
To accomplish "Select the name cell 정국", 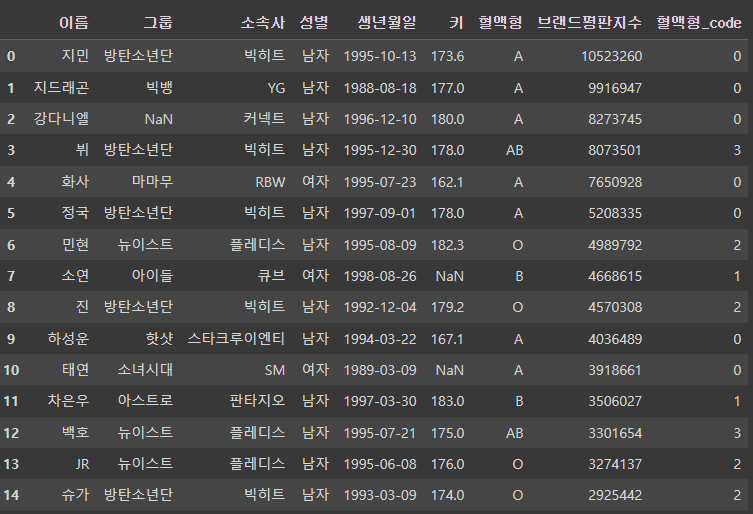I will coord(75,213).
